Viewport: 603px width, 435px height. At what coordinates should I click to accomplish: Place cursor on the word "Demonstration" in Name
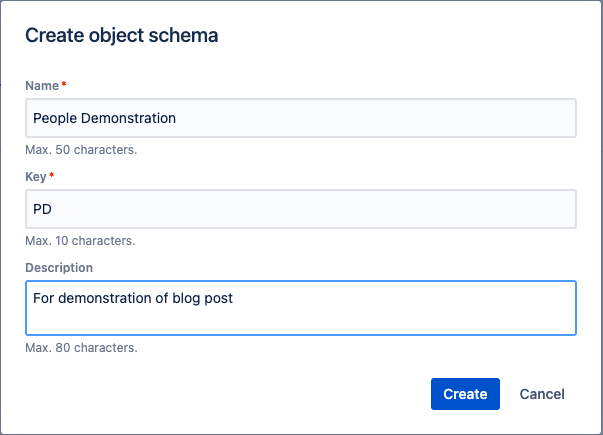coord(129,118)
